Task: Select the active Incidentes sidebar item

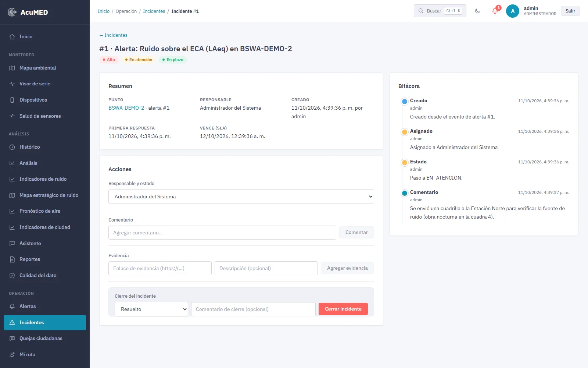Action: tap(45, 322)
